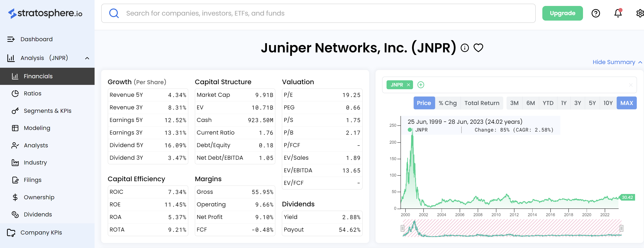This screenshot has width=644, height=248.
Task: Switch chart to % Chg
Action: click(x=448, y=103)
